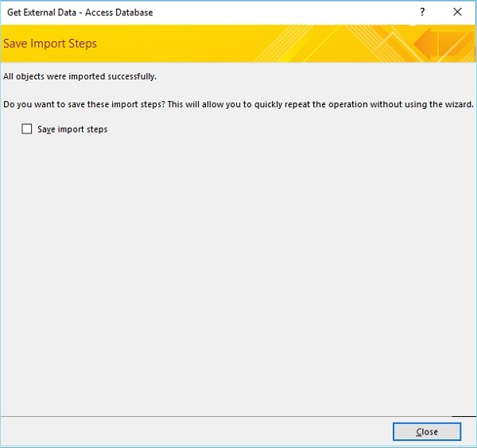Open dialog help via the ? icon
The width and height of the screenshot is (477, 448).
421,13
